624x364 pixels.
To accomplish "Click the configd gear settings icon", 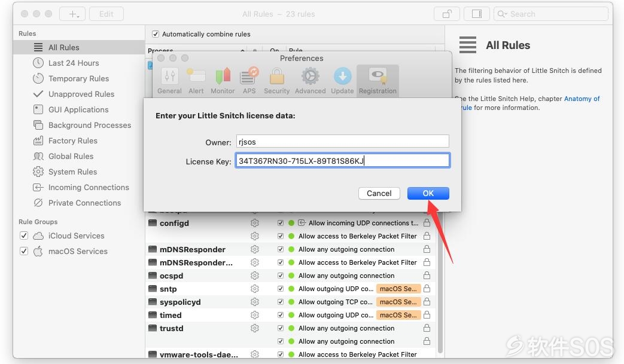I will 255,223.
